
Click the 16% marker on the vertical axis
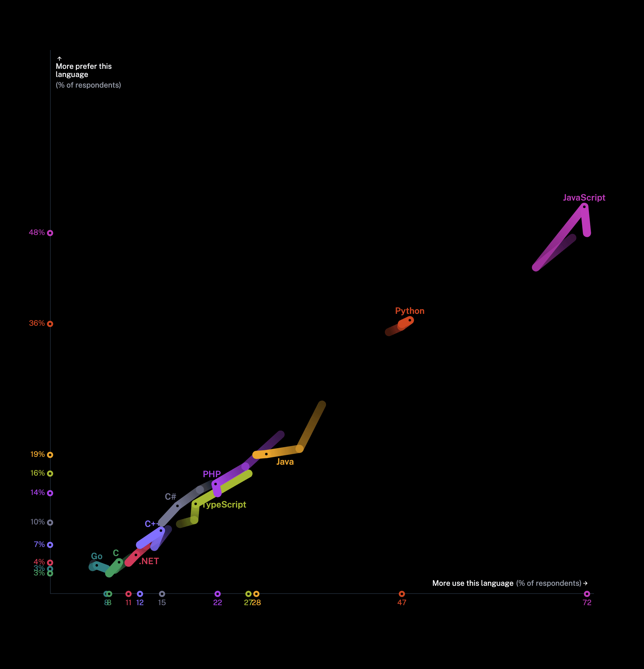(x=50, y=473)
